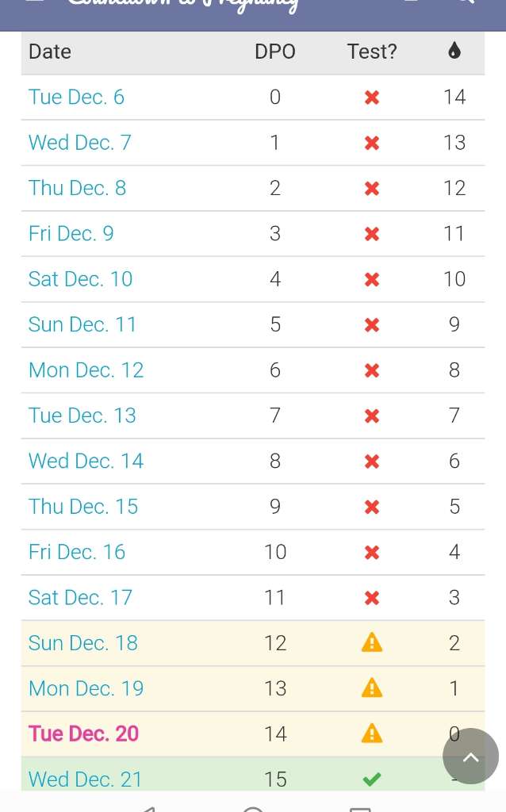Screen dimensions: 506x812
Task: Click the red X for Sat Dec. 17
Action: 371,598
